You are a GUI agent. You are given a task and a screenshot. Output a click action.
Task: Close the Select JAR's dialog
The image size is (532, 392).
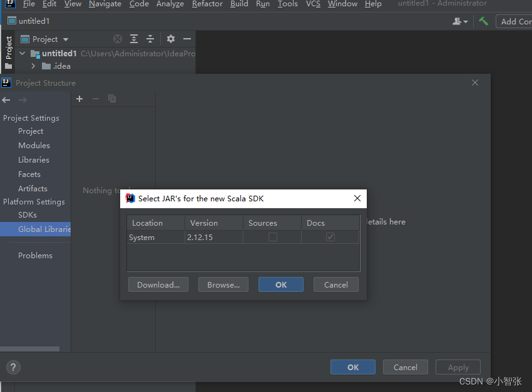(x=357, y=199)
